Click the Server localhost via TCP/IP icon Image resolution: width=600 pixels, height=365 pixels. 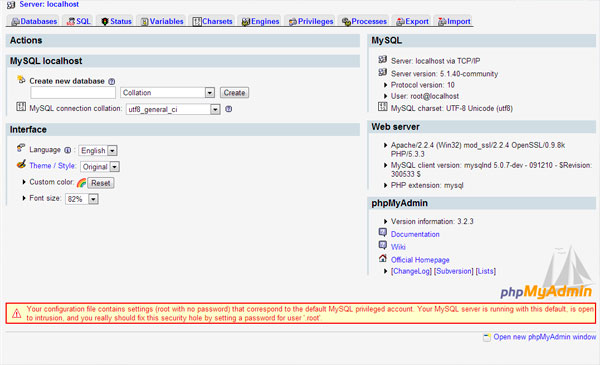click(383, 59)
